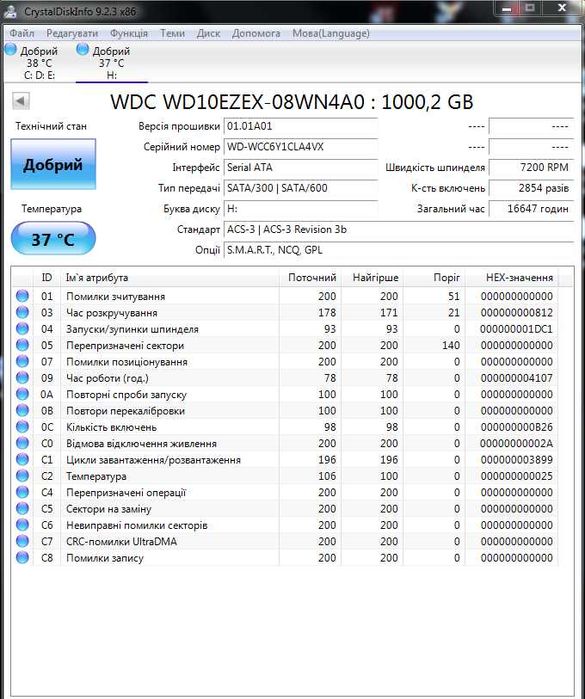Click threshold value 140
585x699 pixels.
click(x=451, y=345)
